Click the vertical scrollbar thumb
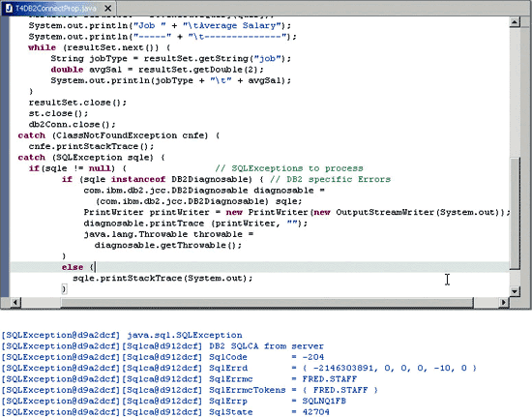 click(515, 213)
